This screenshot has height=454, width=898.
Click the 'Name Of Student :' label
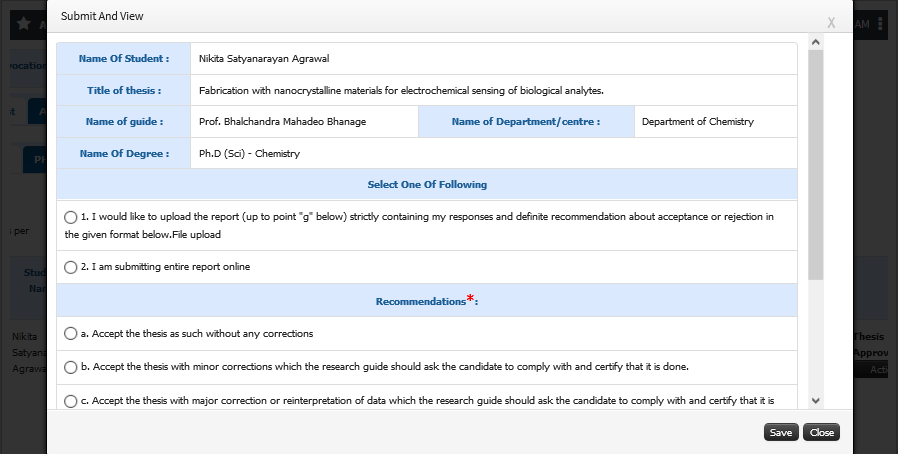tap(124, 58)
